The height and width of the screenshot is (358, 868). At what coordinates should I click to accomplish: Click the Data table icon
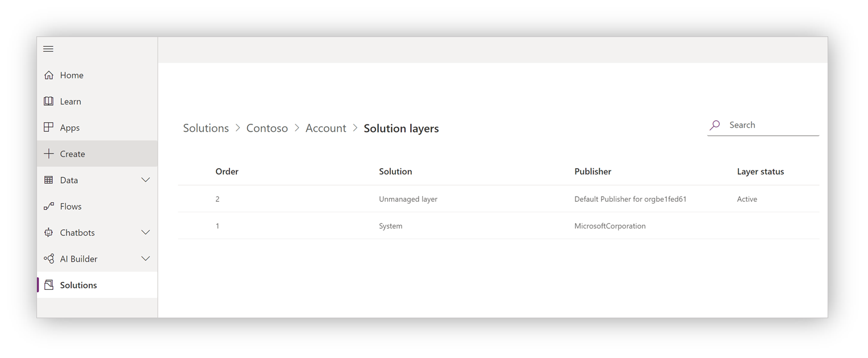[x=49, y=180]
